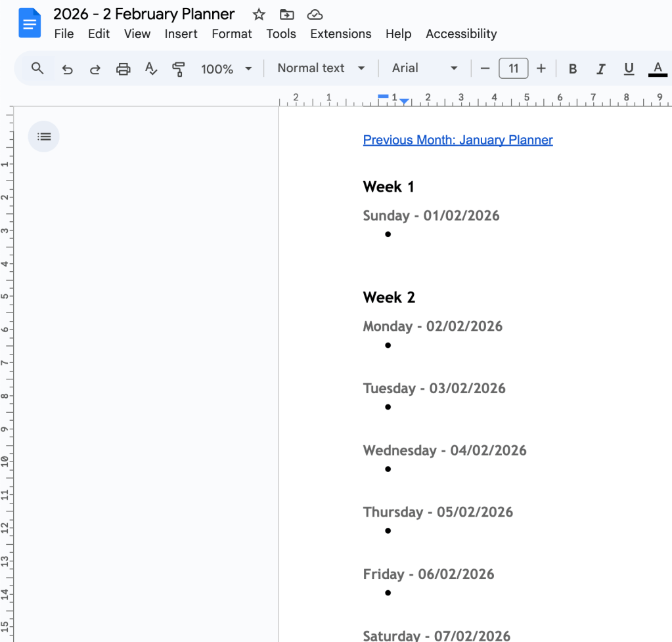Undo the last action
672x642 pixels.
pos(67,69)
